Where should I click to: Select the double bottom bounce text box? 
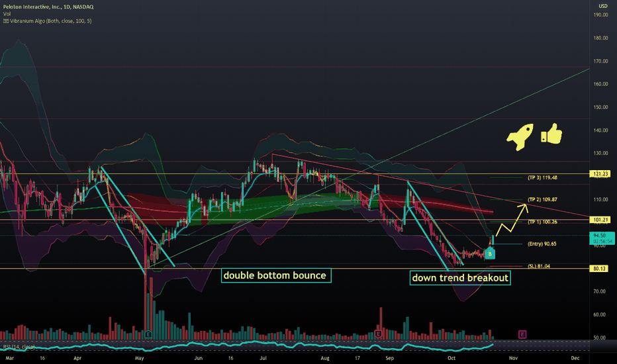[x=276, y=275]
